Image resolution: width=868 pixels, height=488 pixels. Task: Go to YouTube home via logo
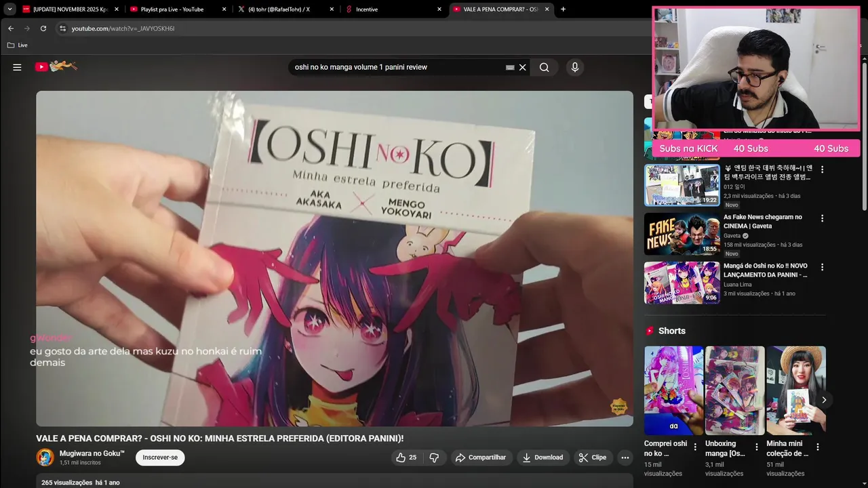(56, 66)
